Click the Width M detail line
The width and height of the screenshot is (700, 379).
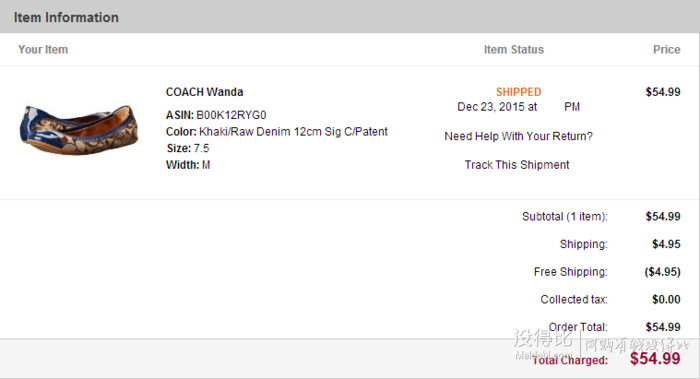click(188, 165)
